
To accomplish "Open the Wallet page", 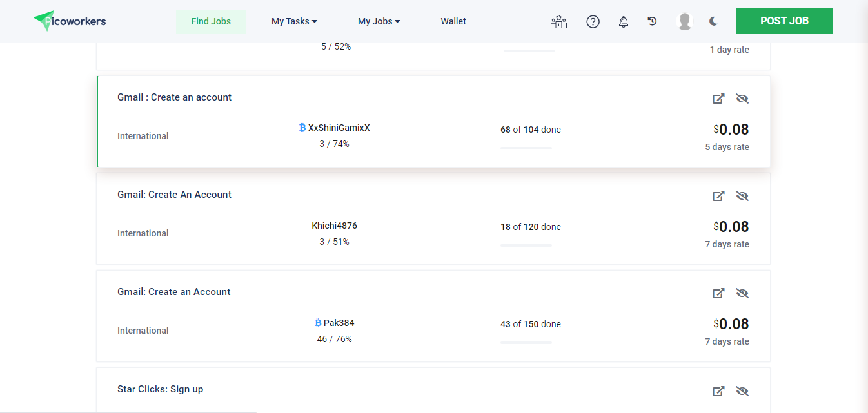I will point(453,21).
